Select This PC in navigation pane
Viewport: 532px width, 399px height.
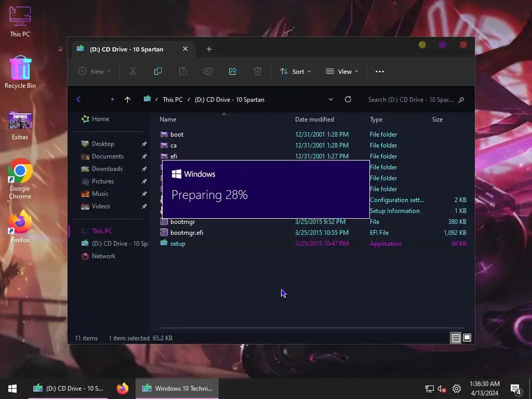coord(97,231)
